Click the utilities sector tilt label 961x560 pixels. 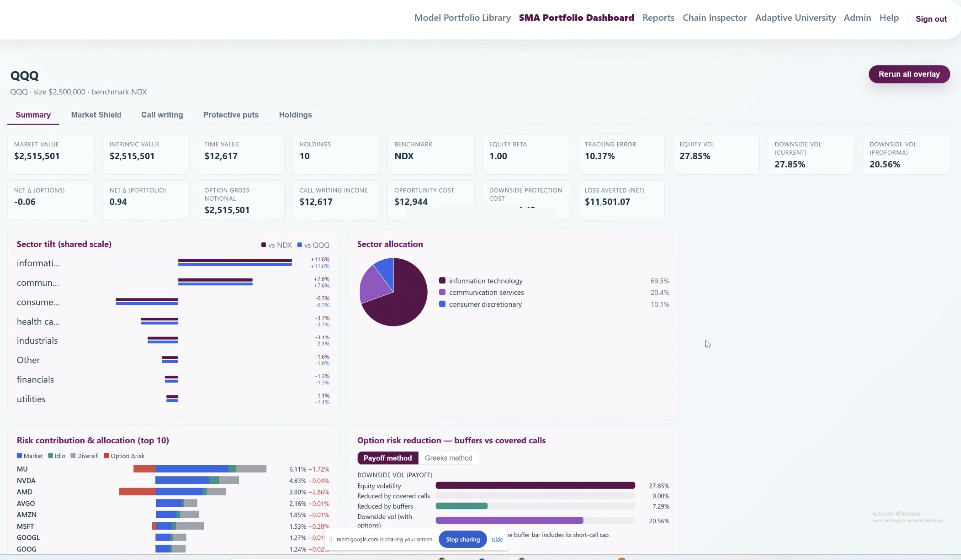click(31, 399)
